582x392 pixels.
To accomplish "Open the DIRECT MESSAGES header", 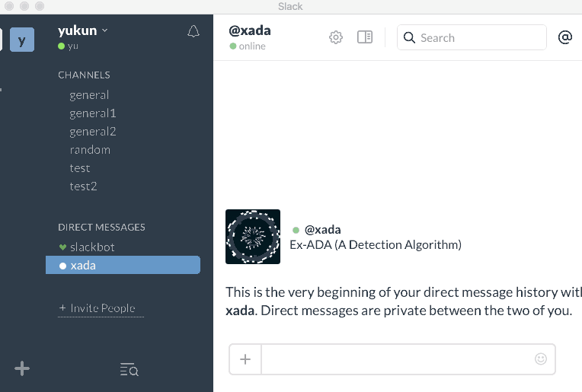I will pyautogui.click(x=101, y=227).
